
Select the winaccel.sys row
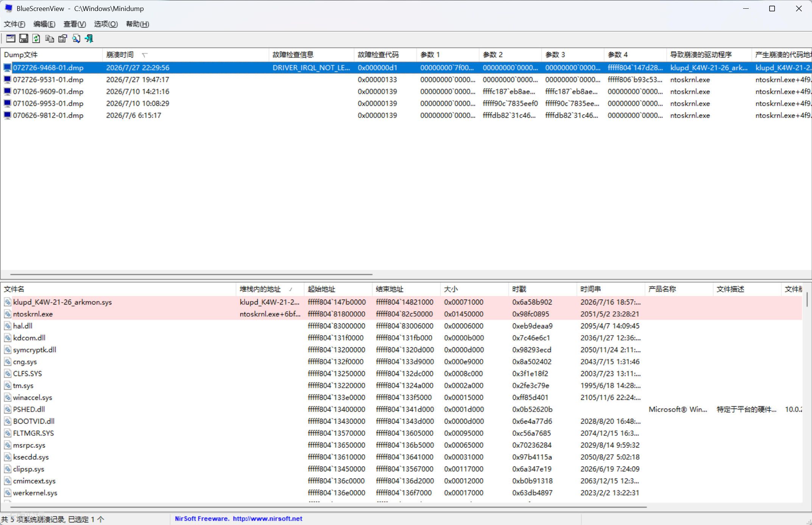tap(401, 398)
